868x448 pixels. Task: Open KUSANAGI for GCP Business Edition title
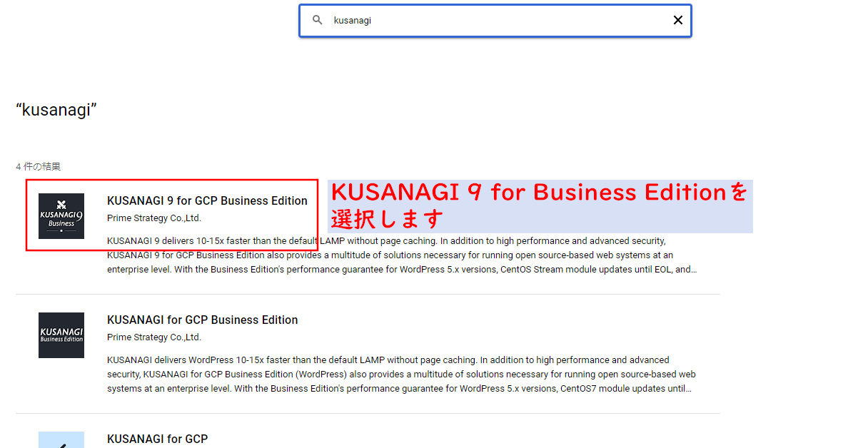click(x=202, y=320)
